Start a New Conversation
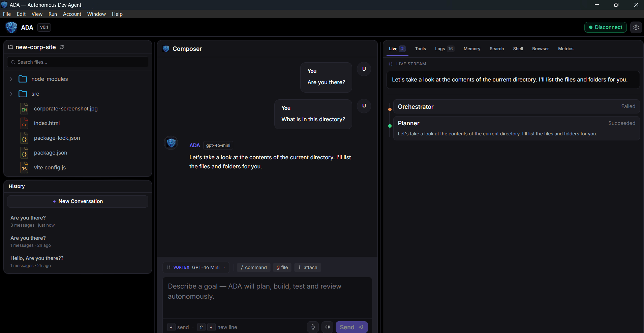Image resolution: width=644 pixels, height=333 pixels. click(x=78, y=201)
